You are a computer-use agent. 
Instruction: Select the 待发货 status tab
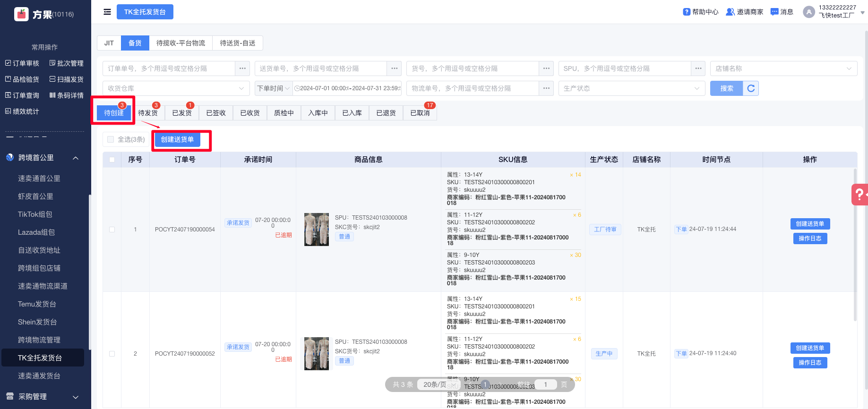148,113
